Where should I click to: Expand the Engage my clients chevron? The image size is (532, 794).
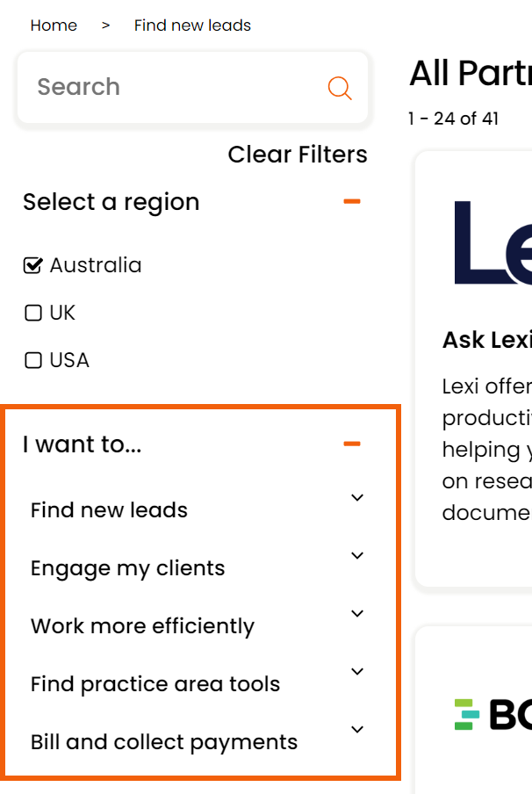(357, 555)
